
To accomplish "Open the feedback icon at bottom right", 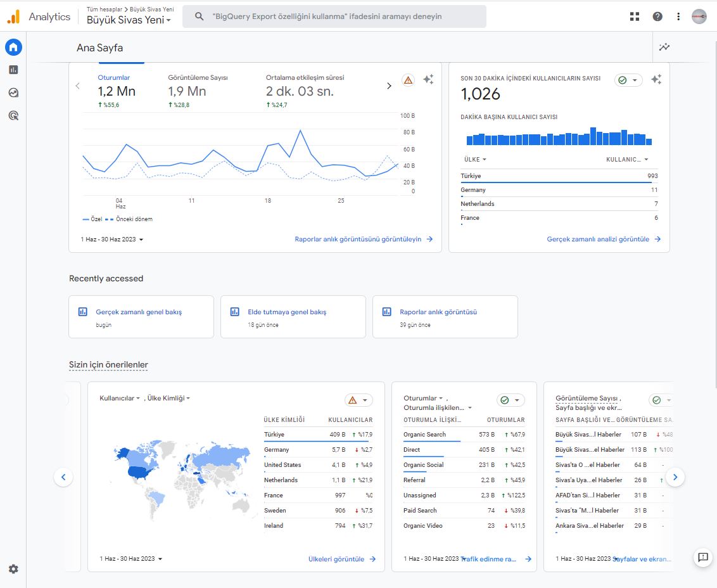I will [702, 558].
